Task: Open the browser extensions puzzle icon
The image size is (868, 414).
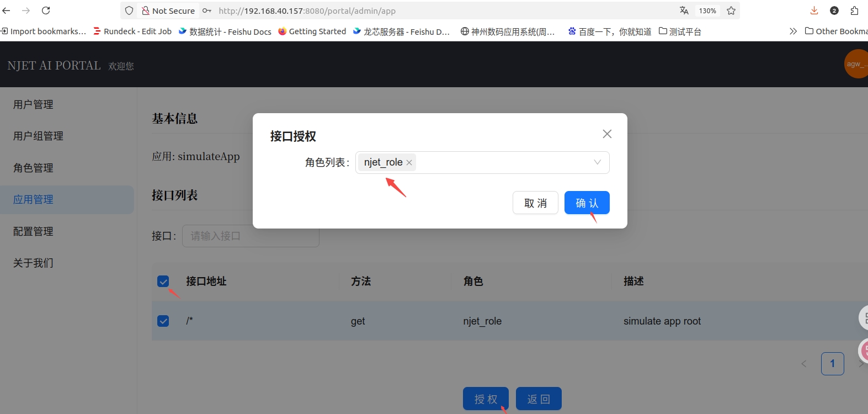Action: point(854,10)
